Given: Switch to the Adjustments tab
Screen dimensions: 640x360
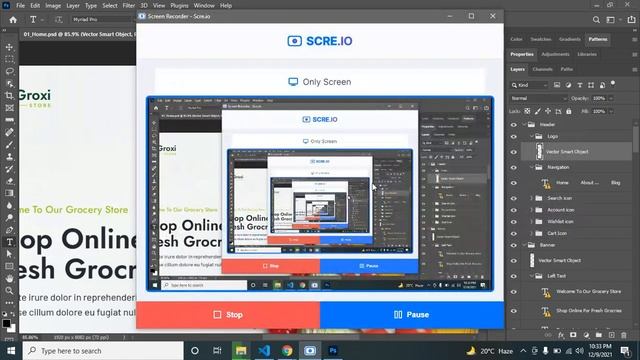Looking at the screenshot, I should tap(555, 54).
